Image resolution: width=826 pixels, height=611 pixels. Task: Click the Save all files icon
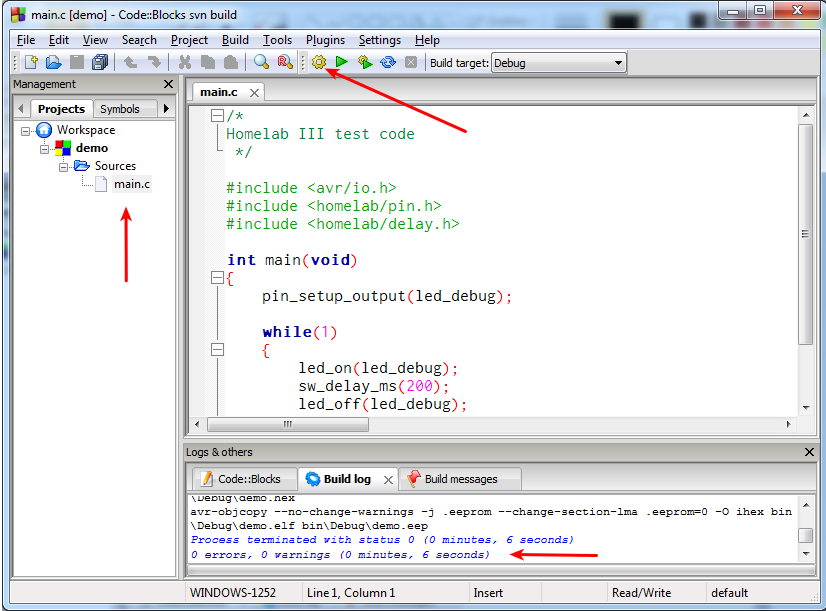click(x=100, y=61)
